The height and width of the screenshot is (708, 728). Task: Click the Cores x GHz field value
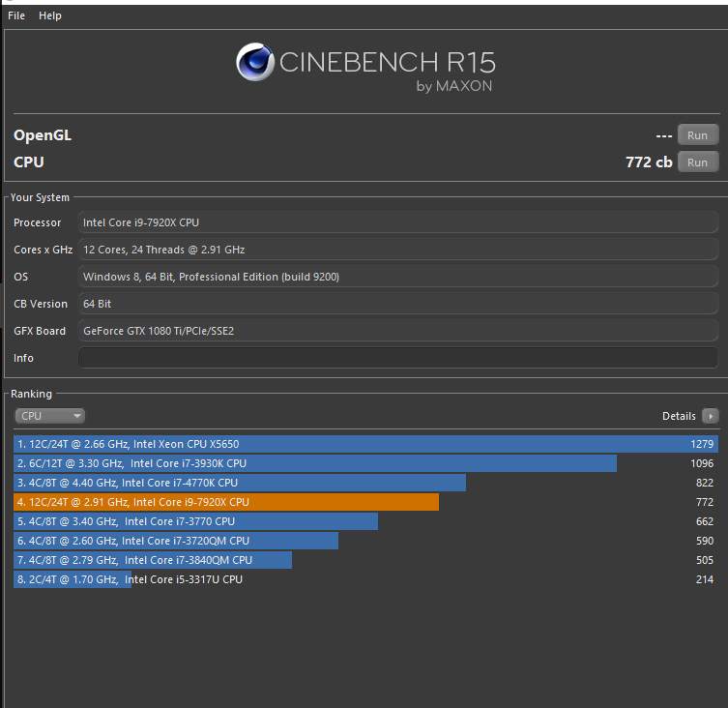point(398,250)
